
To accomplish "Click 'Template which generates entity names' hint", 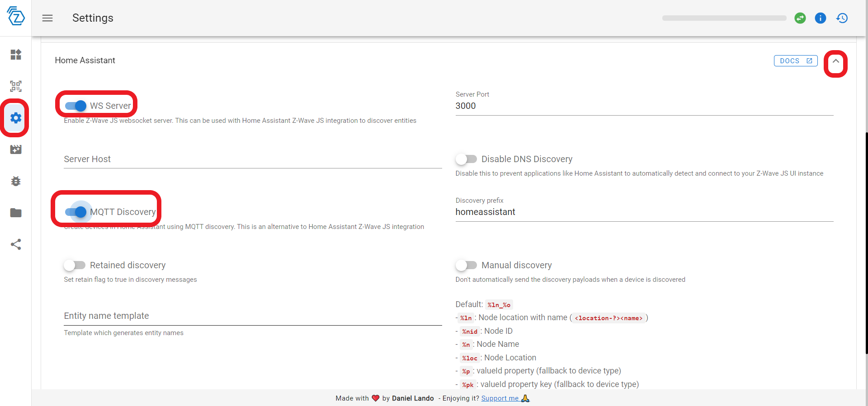I will click(123, 333).
